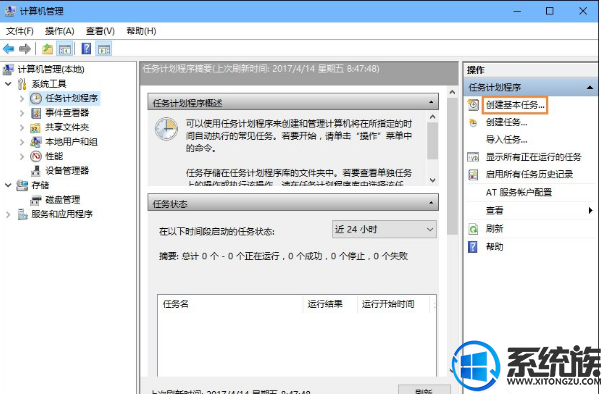Toggle the console tree pane icon

64,49
